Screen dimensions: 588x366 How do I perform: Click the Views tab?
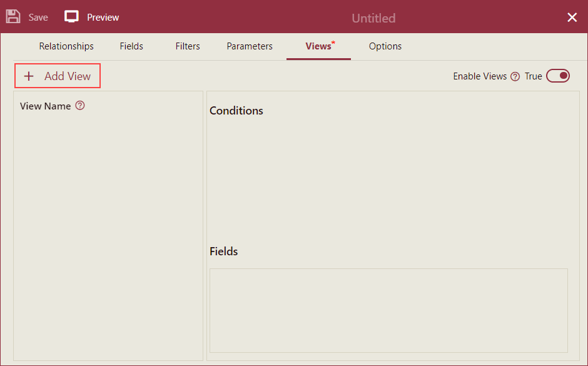click(x=318, y=46)
